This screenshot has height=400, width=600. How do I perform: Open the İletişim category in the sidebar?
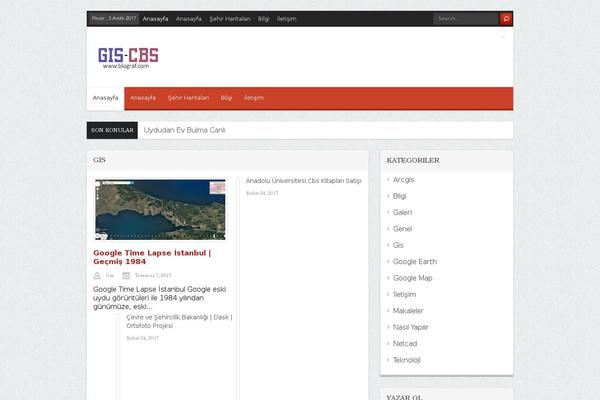click(x=404, y=294)
